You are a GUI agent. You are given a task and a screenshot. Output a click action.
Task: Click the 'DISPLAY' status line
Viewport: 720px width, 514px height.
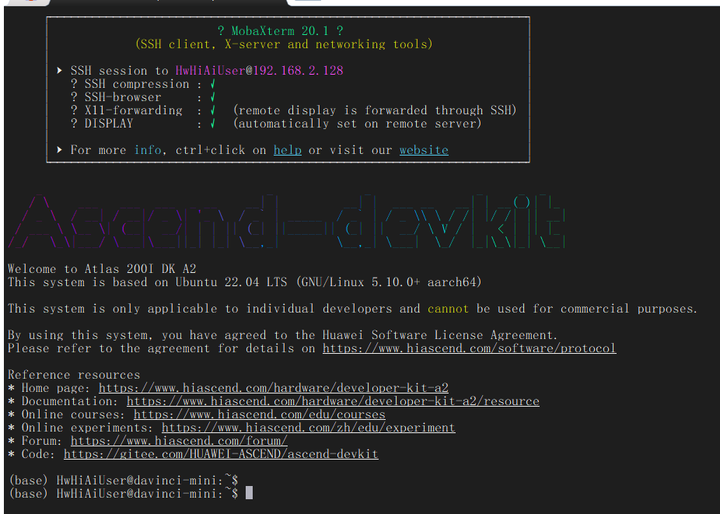[x=276, y=124]
